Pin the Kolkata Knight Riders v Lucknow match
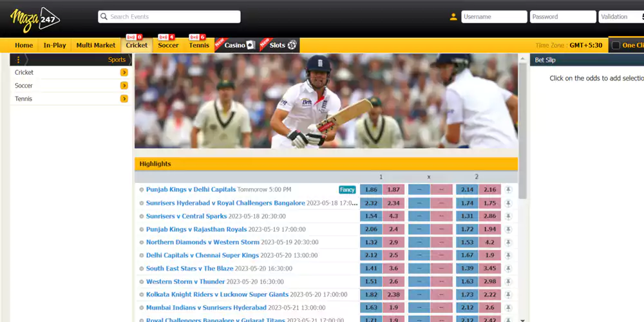 point(509,295)
